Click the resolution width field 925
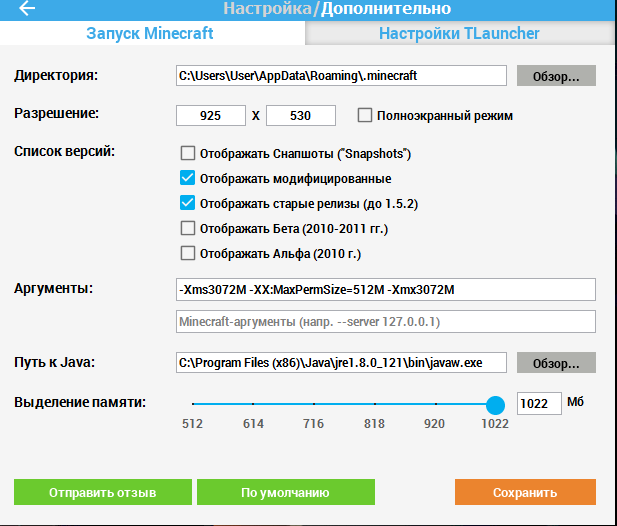The width and height of the screenshot is (617, 526). point(211,116)
